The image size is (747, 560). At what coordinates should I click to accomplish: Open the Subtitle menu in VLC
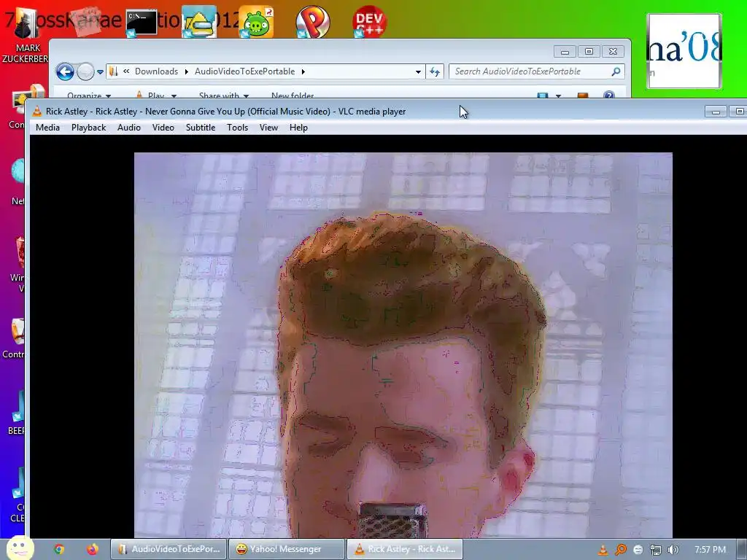tap(201, 128)
